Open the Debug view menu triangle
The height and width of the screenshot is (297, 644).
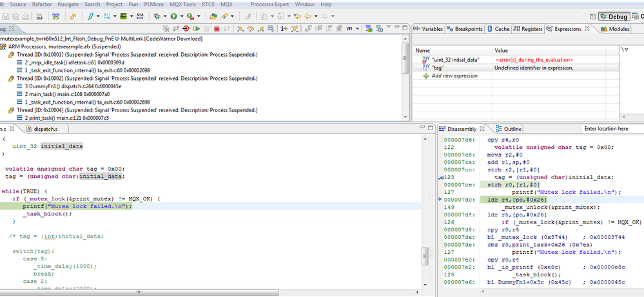[389, 26]
